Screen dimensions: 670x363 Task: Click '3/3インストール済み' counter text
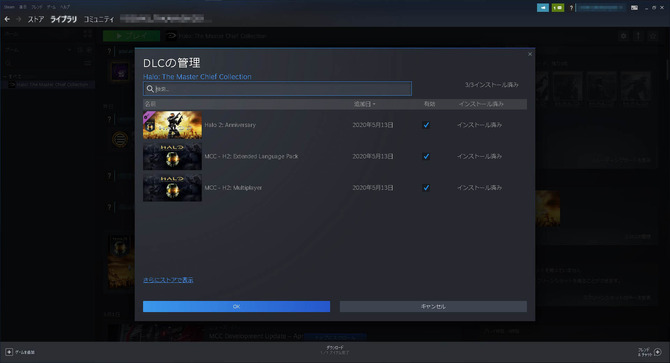492,85
